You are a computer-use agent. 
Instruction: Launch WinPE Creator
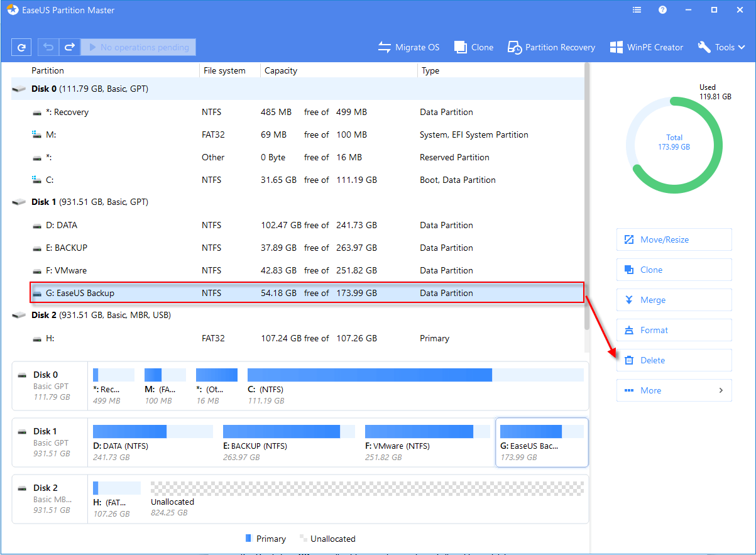[647, 47]
